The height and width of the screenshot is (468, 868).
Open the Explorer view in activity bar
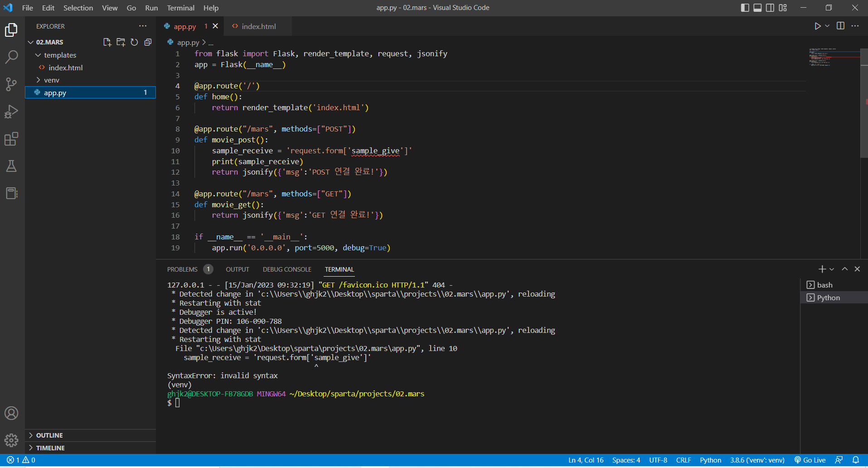11,30
